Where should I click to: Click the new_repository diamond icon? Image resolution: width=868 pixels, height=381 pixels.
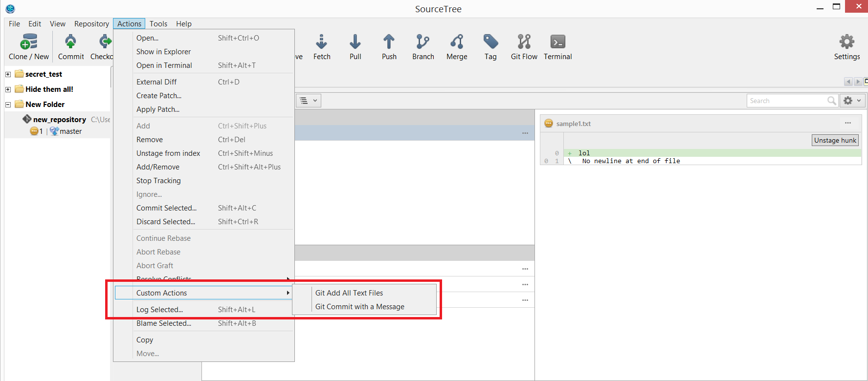pyautogui.click(x=27, y=119)
